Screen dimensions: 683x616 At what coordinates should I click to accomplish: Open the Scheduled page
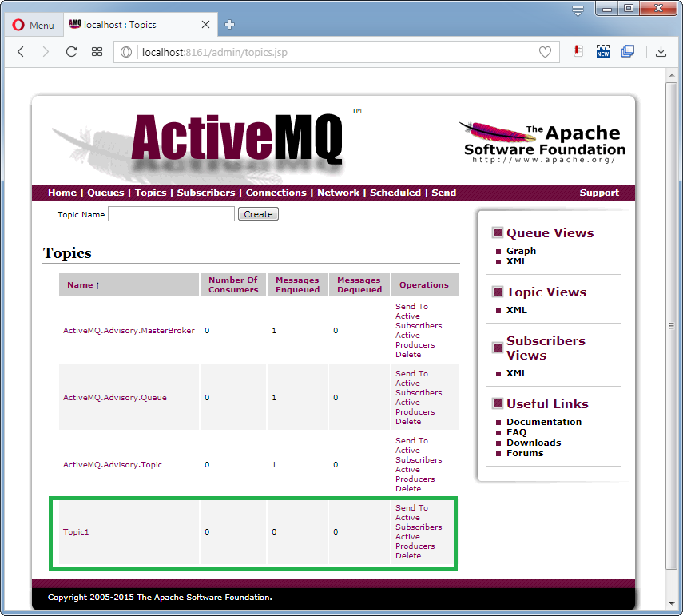coord(395,193)
